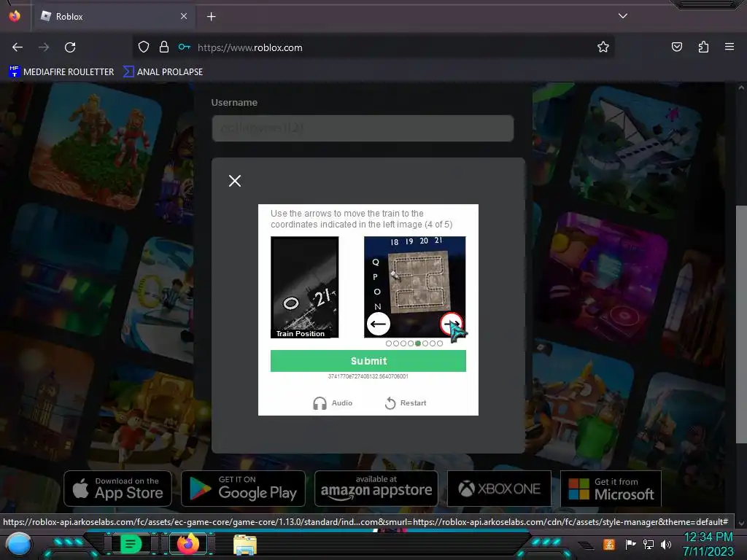Click the Train Position reference image
747x560 pixels.
[x=304, y=287]
